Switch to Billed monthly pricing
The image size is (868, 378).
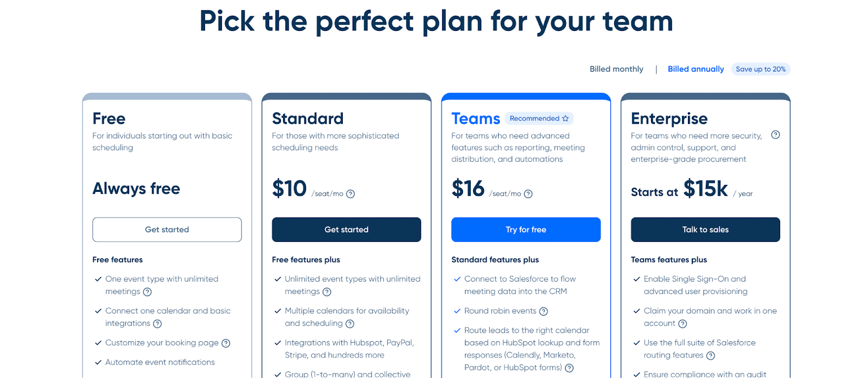click(616, 69)
